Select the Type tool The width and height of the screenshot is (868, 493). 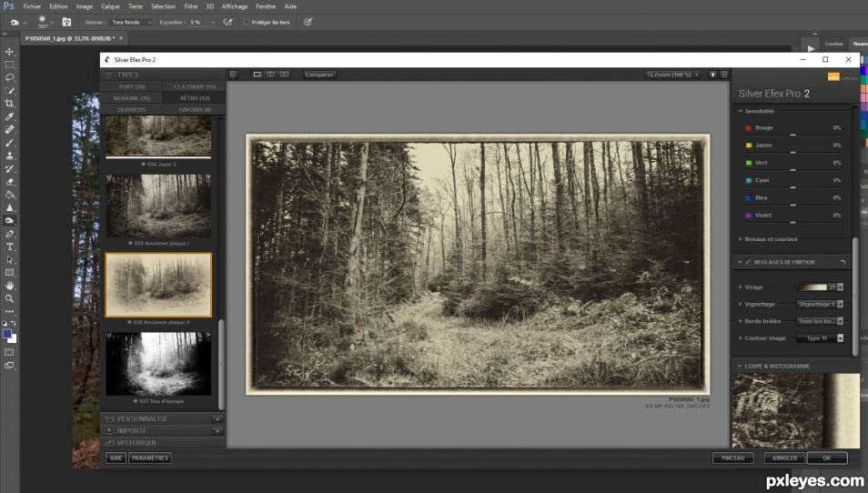click(9, 246)
